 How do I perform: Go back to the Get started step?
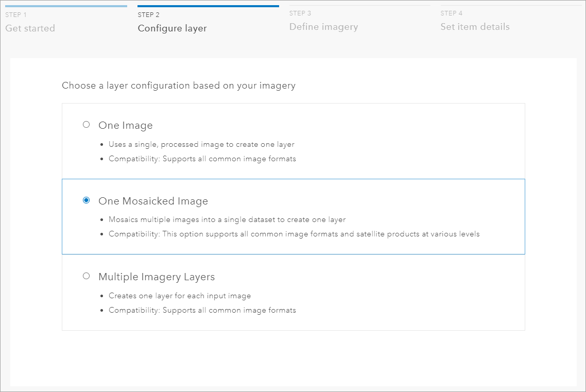(x=30, y=28)
